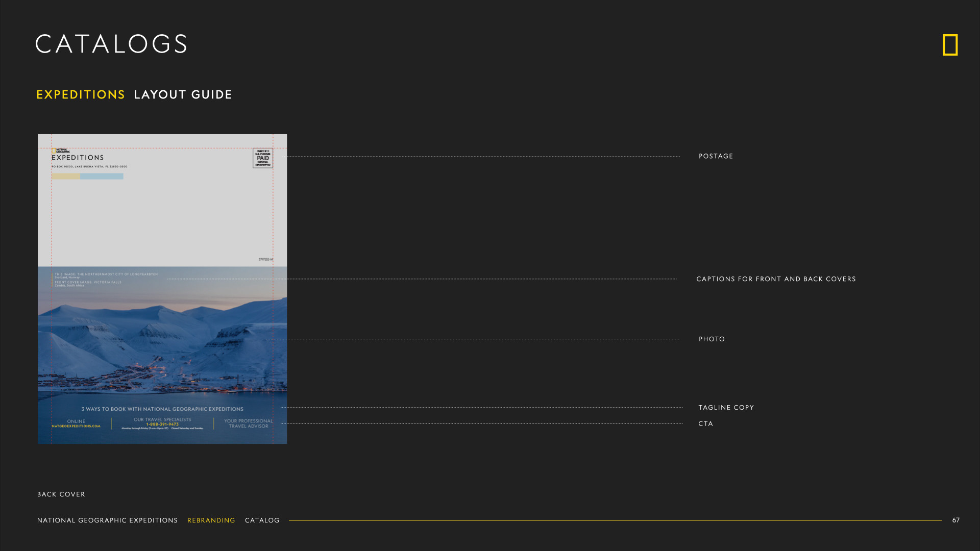The image size is (980, 551).
Task: Click the CATALOG footer breadcrumb
Action: (262, 520)
